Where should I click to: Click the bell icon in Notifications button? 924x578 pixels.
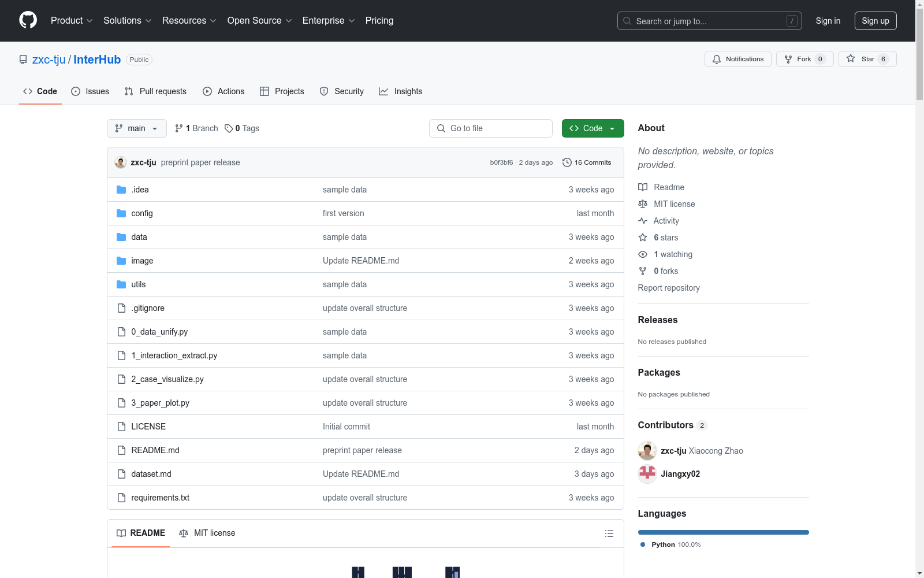[x=717, y=59]
